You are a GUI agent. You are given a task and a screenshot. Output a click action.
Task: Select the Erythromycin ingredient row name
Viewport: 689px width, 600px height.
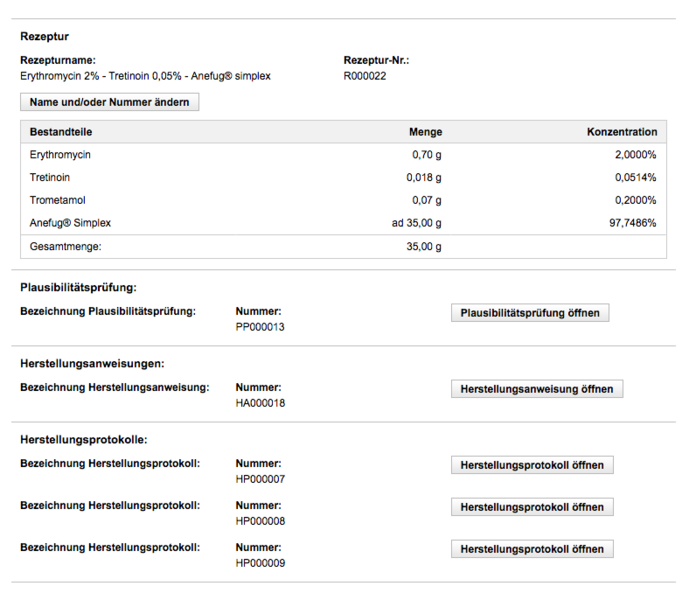pos(60,155)
